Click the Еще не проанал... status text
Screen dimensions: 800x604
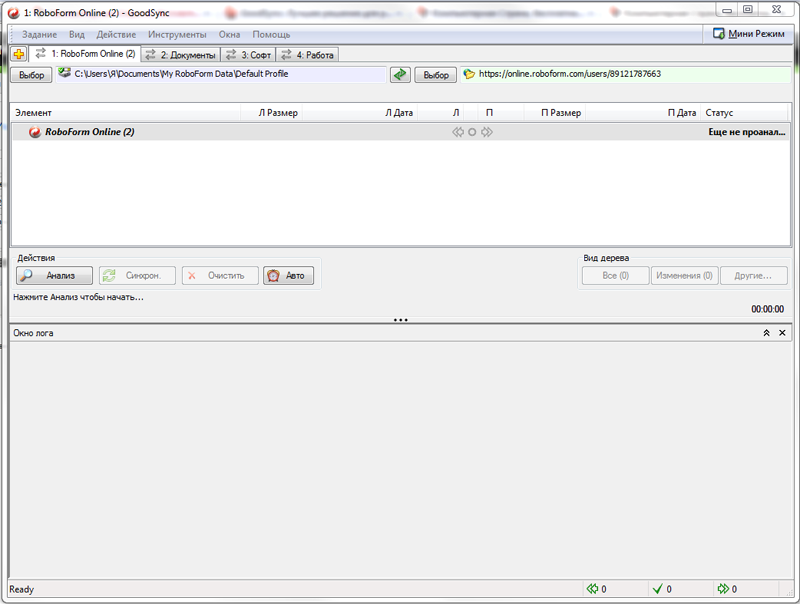pos(746,132)
